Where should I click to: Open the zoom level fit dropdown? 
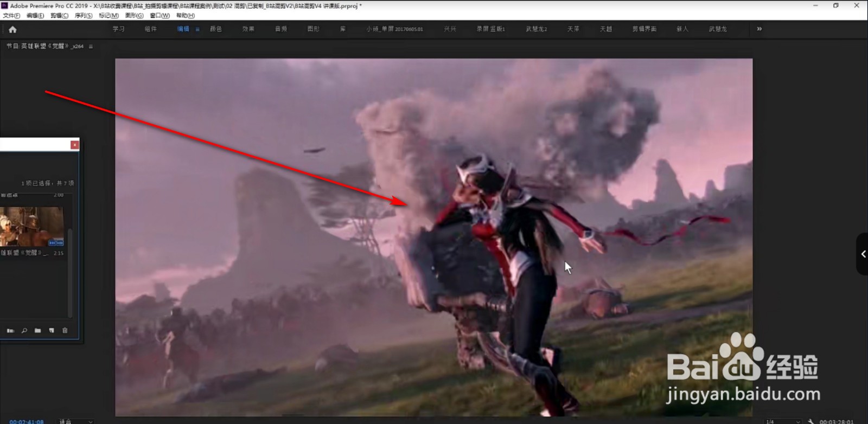[x=76, y=421]
